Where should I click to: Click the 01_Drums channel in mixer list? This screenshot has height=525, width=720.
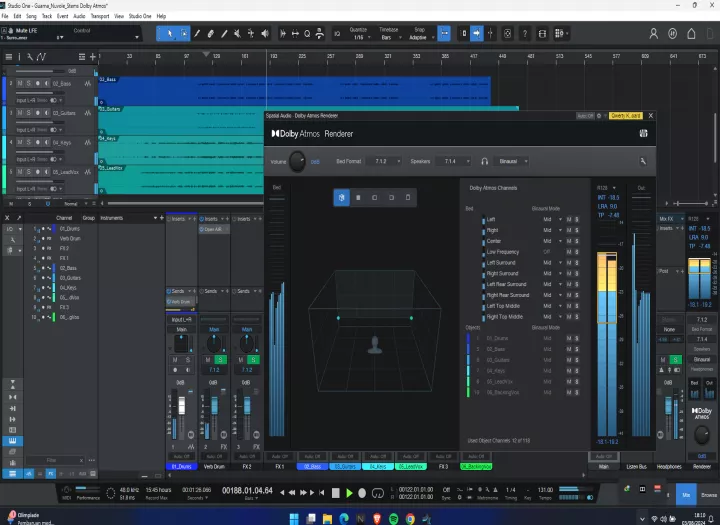tap(69, 229)
